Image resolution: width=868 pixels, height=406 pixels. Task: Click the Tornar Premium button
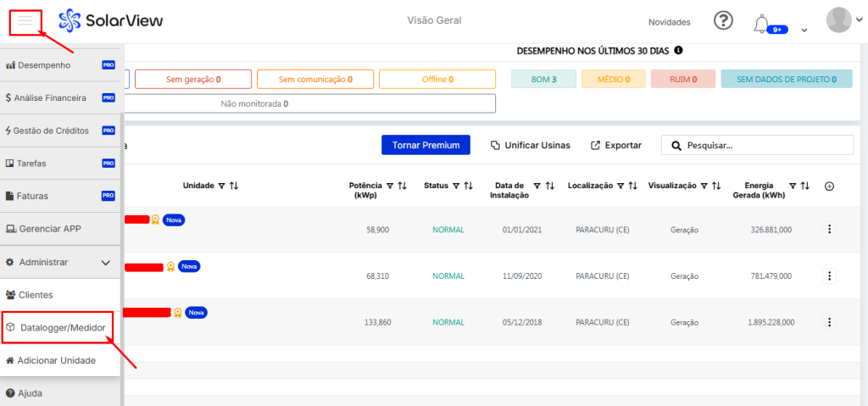click(426, 145)
